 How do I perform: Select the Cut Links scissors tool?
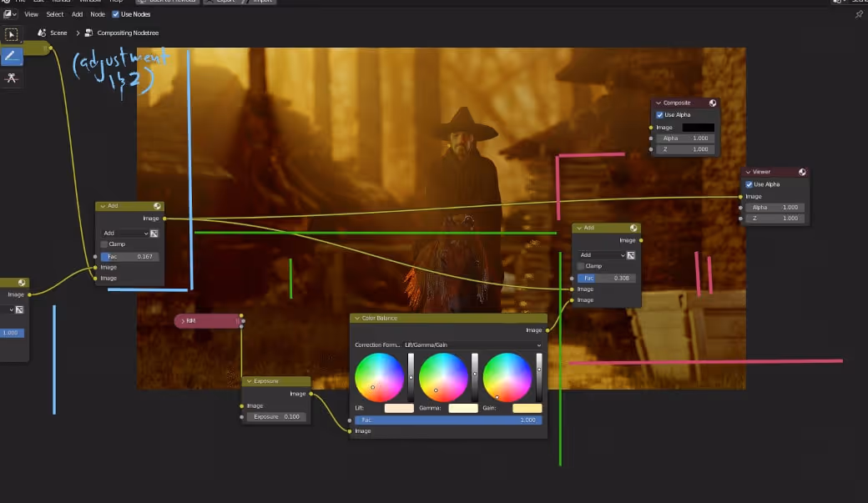click(x=11, y=78)
